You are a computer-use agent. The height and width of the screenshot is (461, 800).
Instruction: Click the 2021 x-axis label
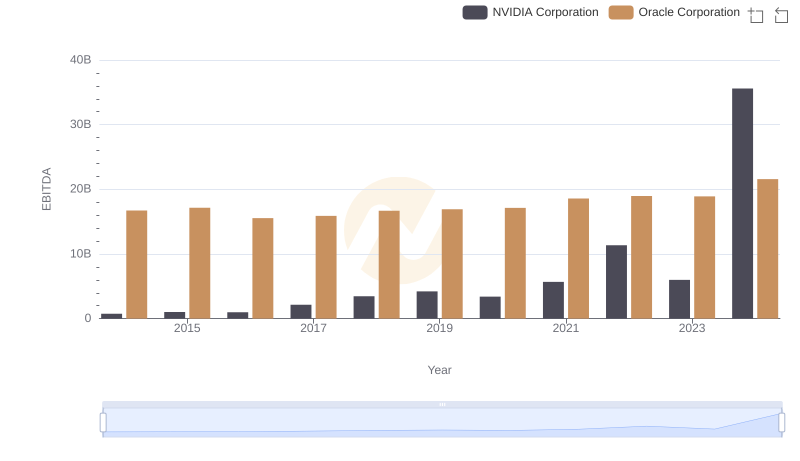[x=565, y=328]
